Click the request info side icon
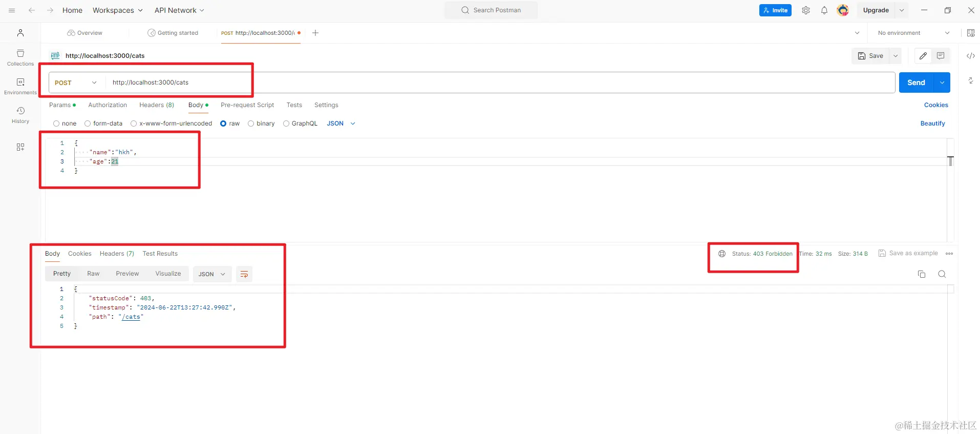 pyautogui.click(x=971, y=80)
